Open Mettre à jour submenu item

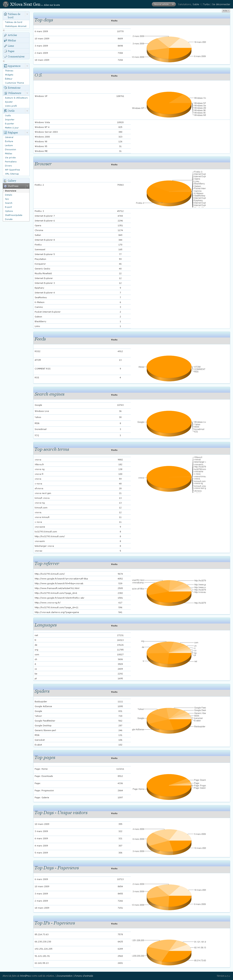(12, 128)
